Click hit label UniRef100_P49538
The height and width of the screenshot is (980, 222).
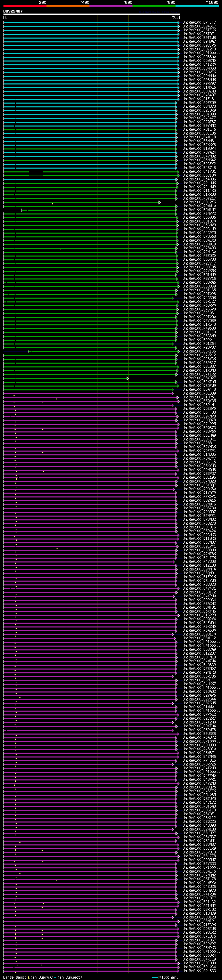point(199,328)
